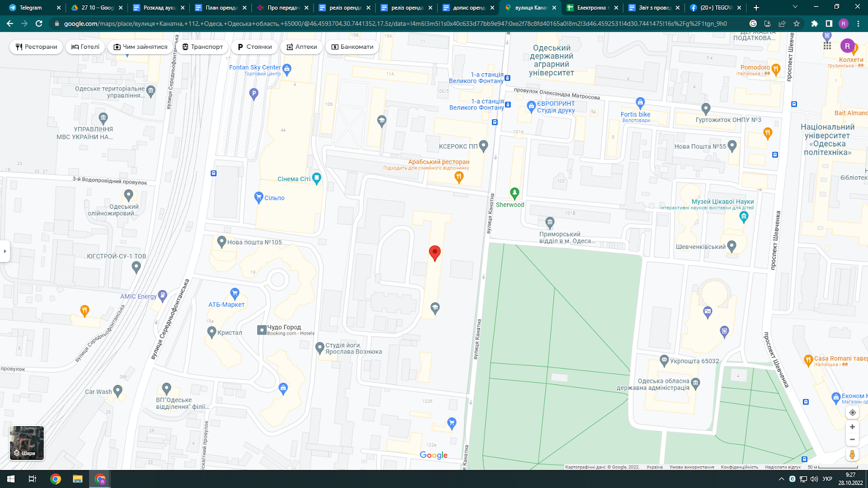Open Street View pegman
The height and width of the screenshot is (488, 868).
(x=852, y=454)
